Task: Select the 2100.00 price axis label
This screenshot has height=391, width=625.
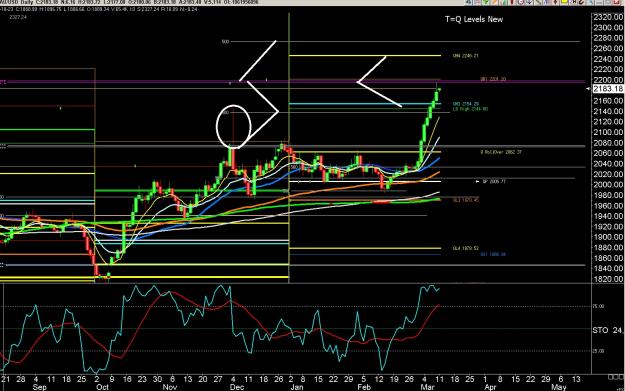Action: pos(608,132)
